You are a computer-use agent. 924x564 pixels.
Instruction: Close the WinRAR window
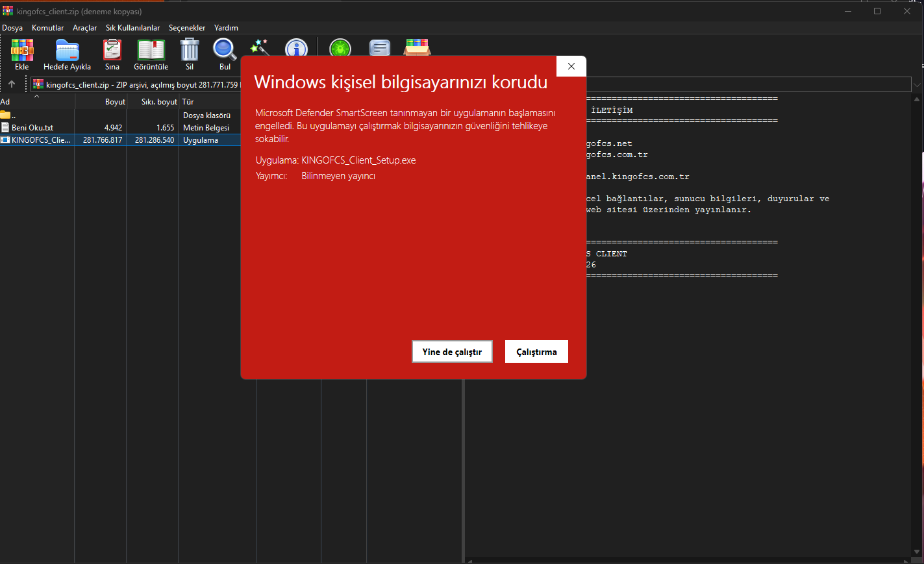[x=907, y=11]
